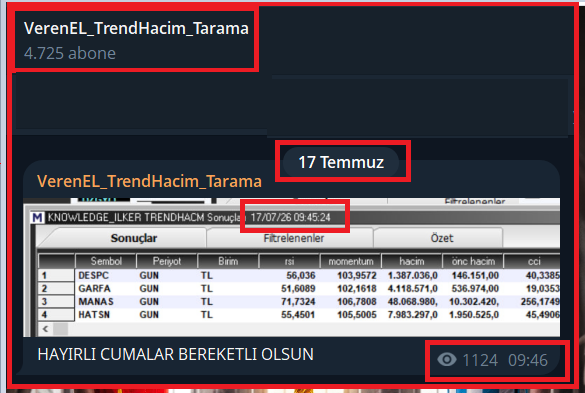Switch to the Özet tab
585x393 pixels.
point(442,238)
